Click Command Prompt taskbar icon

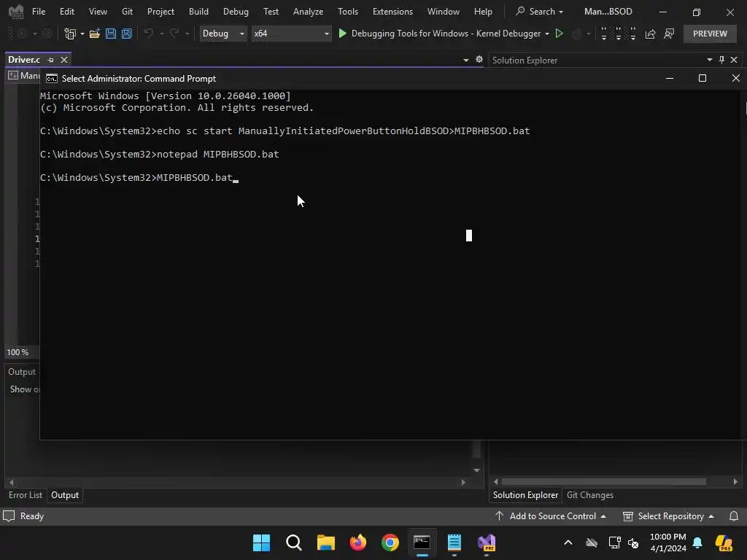422,542
